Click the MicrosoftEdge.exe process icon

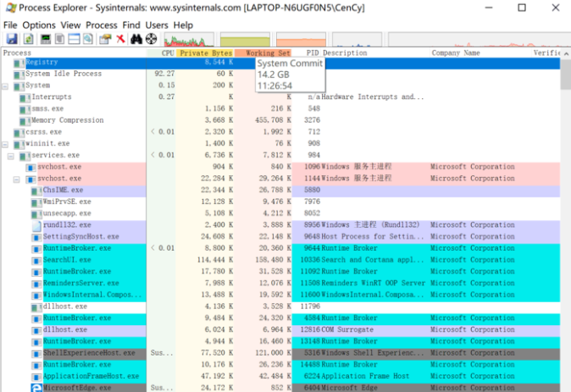pyautogui.click(x=36, y=388)
